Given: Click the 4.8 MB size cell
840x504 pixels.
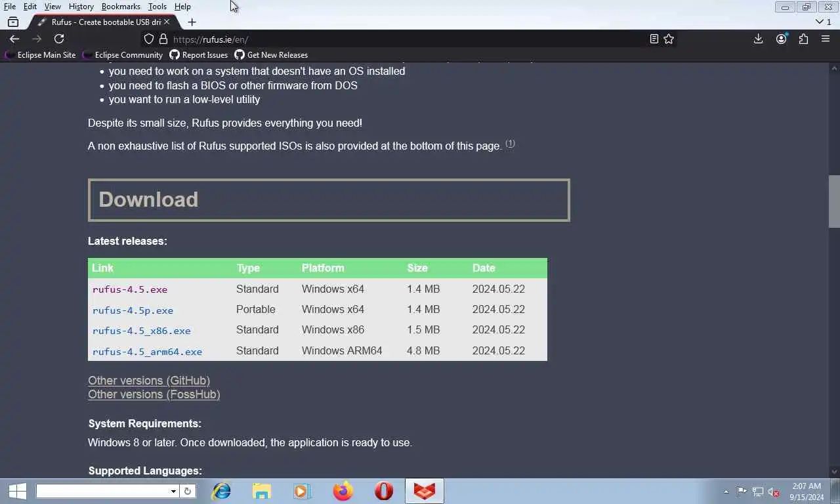Looking at the screenshot, I should click(423, 350).
